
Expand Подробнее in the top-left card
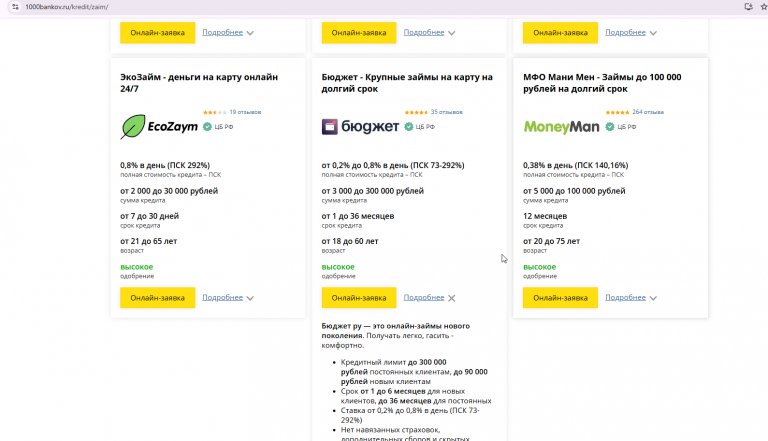pyautogui.click(x=228, y=32)
